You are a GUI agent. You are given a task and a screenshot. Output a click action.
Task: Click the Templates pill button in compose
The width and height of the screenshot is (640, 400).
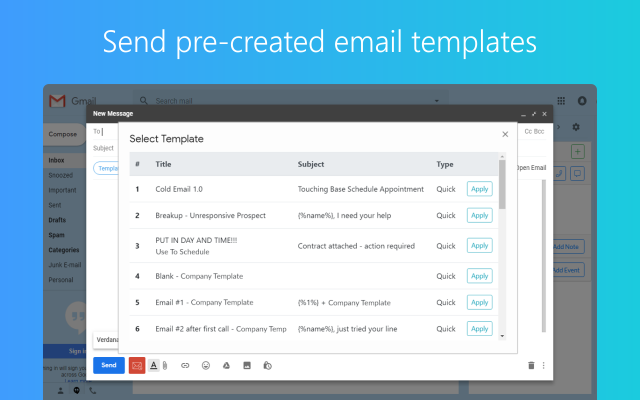[106, 168]
